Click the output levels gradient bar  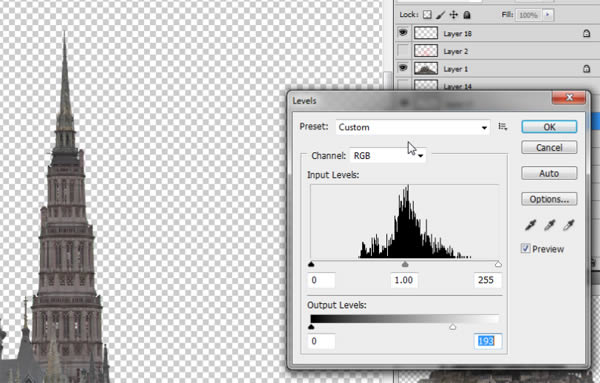(x=404, y=319)
